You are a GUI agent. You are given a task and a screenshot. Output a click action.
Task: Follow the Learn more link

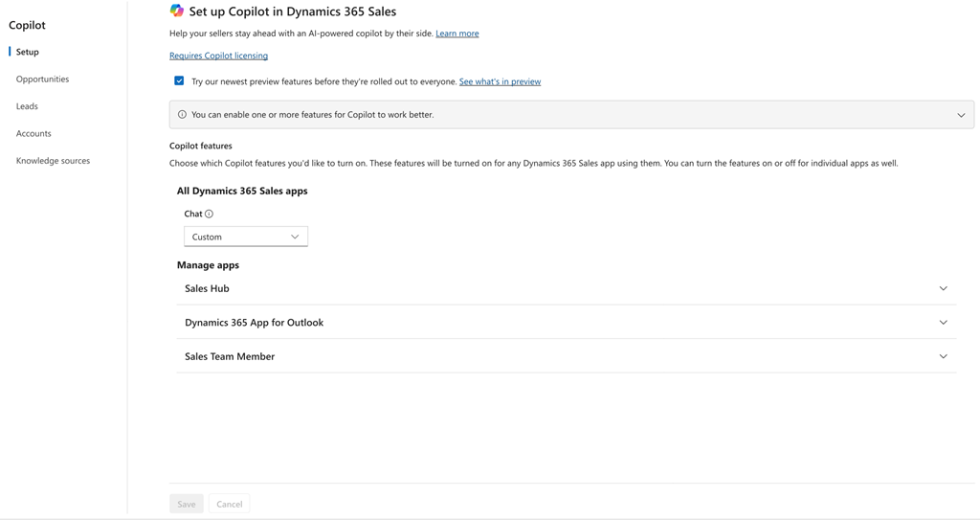(x=457, y=34)
